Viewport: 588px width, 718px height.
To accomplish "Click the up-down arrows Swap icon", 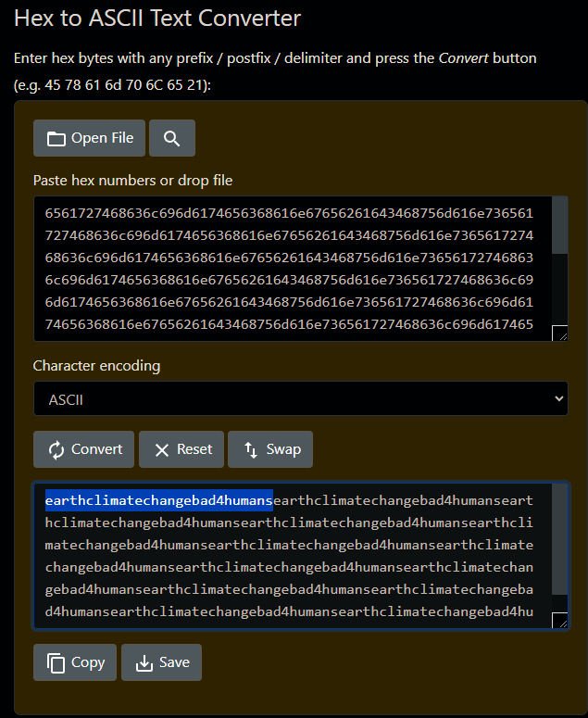I will click(x=251, y=449).
